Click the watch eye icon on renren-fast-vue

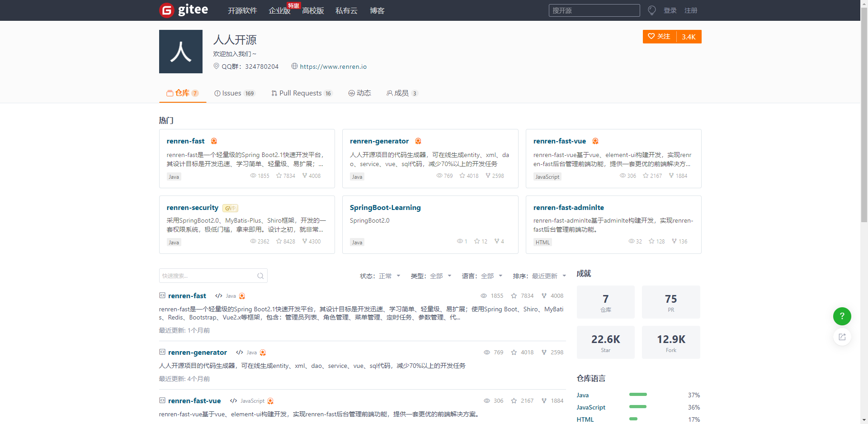[x=623, y=176]
